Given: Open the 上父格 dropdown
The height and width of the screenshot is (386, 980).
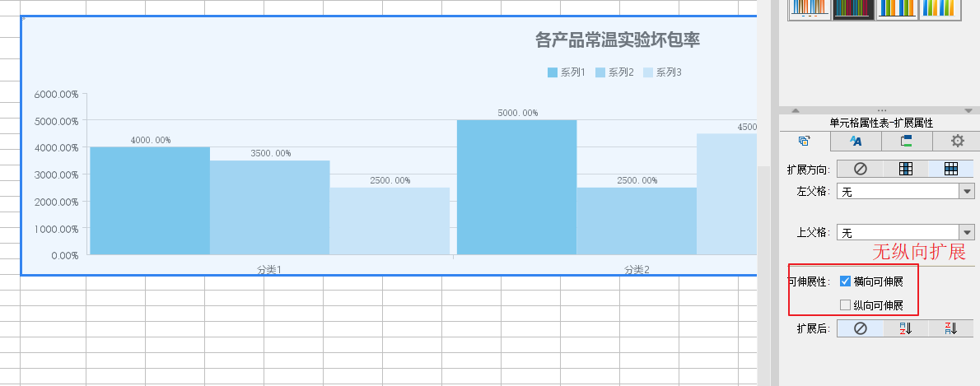Looking at the screenshot, I should click(x=968, y=232).
